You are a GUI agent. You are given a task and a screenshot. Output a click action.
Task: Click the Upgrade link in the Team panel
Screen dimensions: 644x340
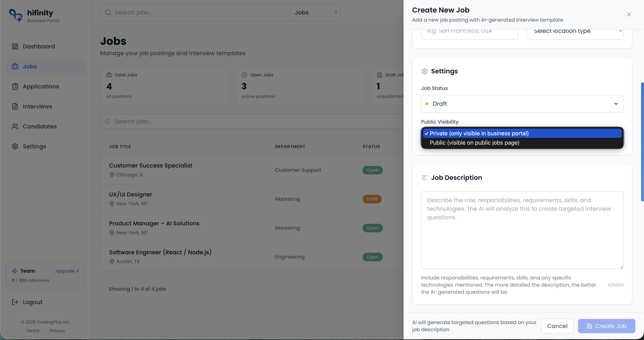point(67,271)
